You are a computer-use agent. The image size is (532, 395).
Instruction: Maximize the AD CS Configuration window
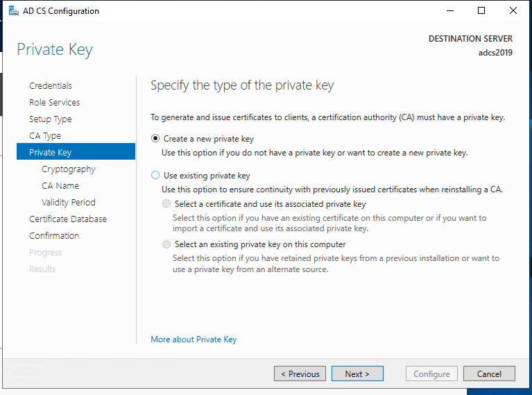coord(481,10)
